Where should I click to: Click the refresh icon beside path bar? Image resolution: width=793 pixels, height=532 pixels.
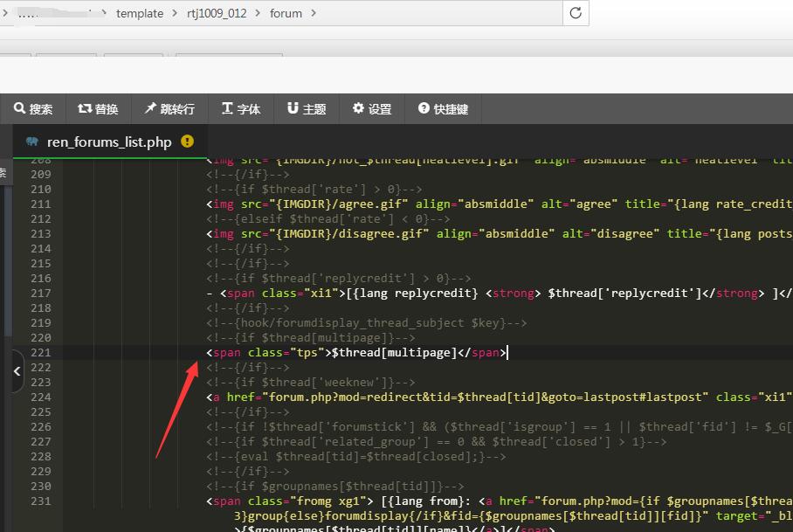click(x=576, y=13)
